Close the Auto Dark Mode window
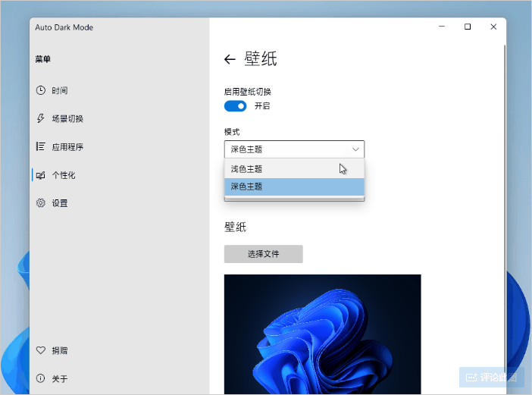Screen dimensions: 532x395 tap(493, 27)
